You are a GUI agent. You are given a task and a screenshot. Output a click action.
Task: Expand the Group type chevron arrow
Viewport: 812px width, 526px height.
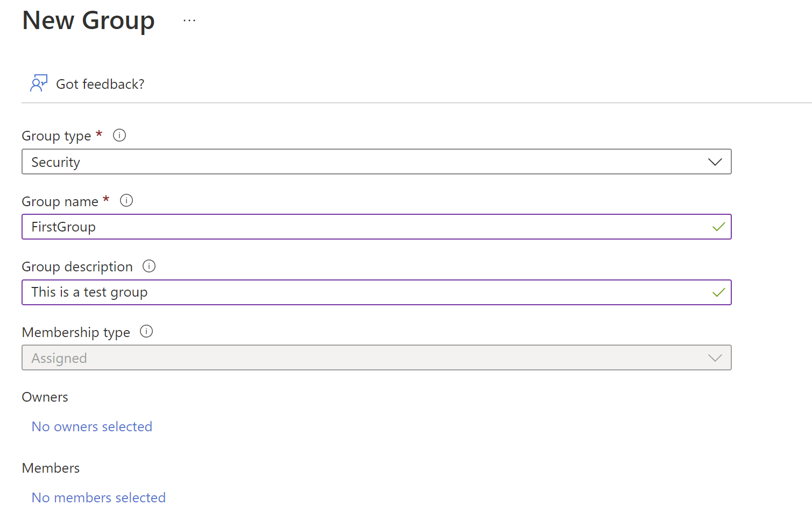[x=715, y=162]
